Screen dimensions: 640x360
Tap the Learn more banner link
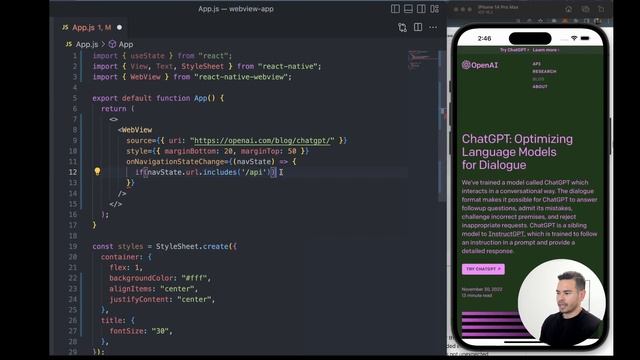[546, 50]
